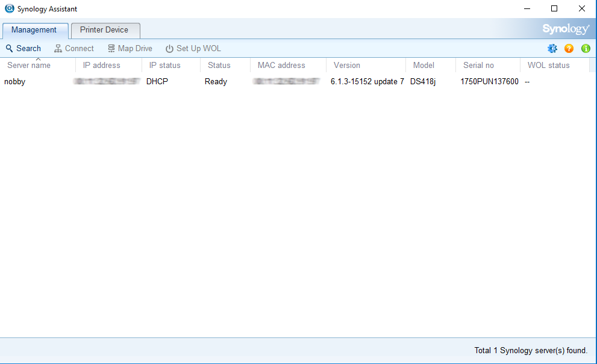The width and height of the screenshot is (597, 364).
Task: Sort by the IP status column header
Action: [171, 65]
